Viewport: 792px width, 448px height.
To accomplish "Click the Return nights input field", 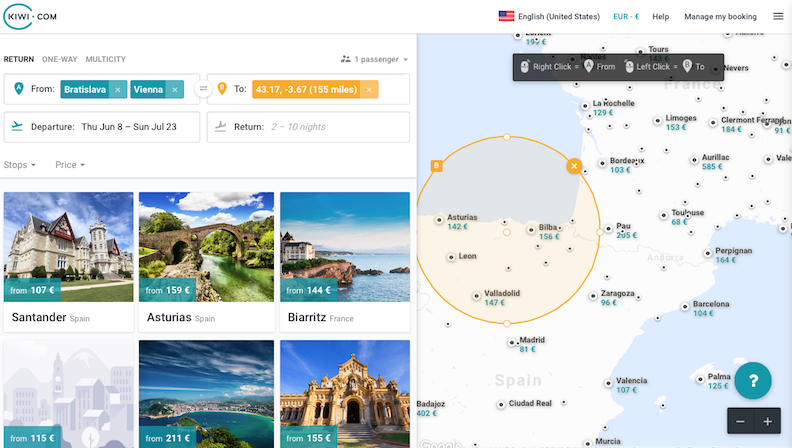I will click(308, 127).
